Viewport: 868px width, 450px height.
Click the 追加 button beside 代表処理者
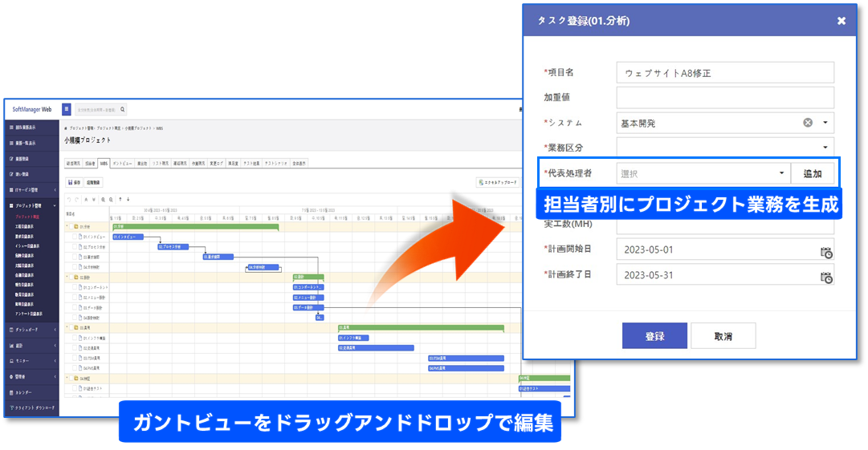pyautogui.click(x=812, y=172)
